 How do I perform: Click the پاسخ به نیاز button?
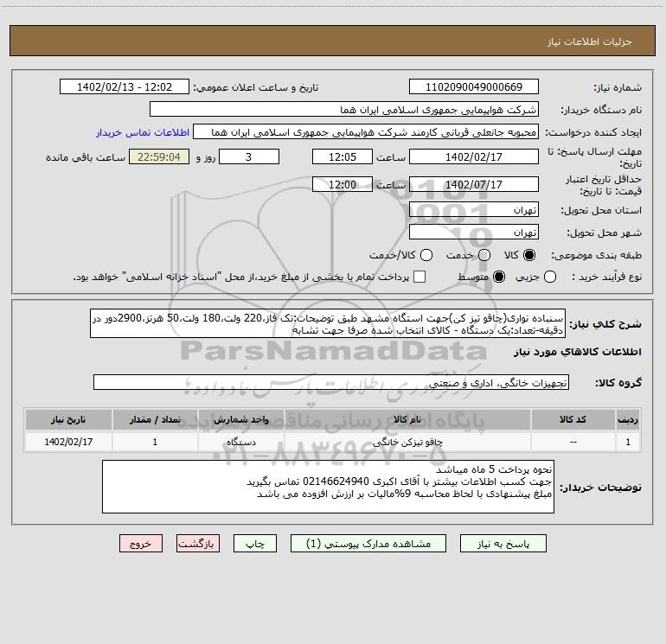pos(503,544)
